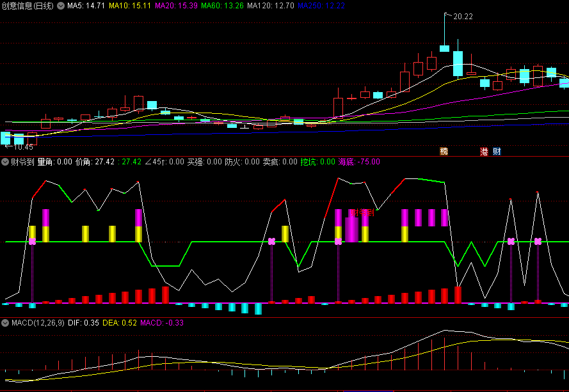569x392 pixels.
Task: Click the cyan candlestick peaking at 20.22
Action: (x=445, y=48)
